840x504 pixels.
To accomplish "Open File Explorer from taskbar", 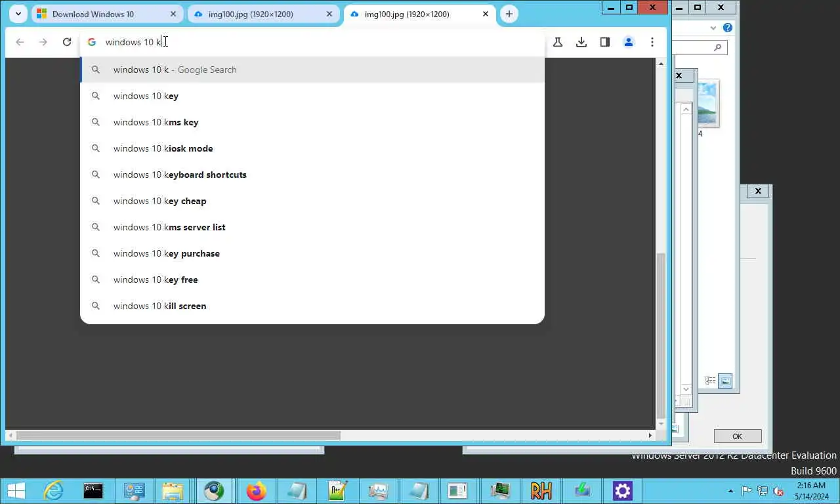I will (x=173, y=491).
